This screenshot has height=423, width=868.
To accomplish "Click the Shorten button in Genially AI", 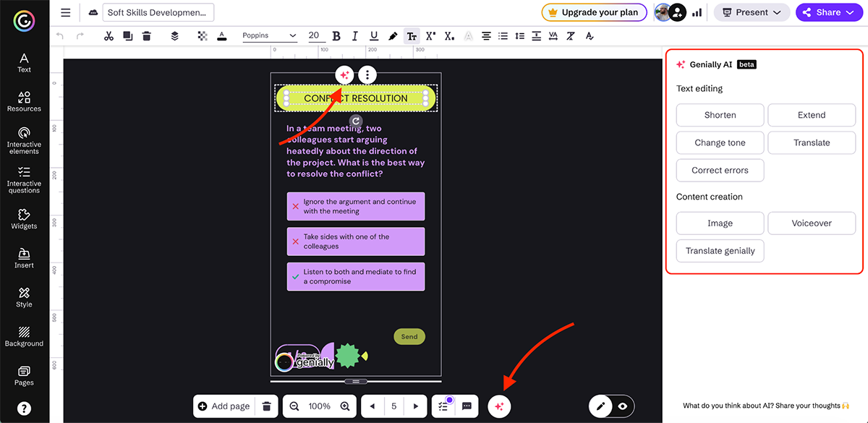I will [x=720, y=114].
